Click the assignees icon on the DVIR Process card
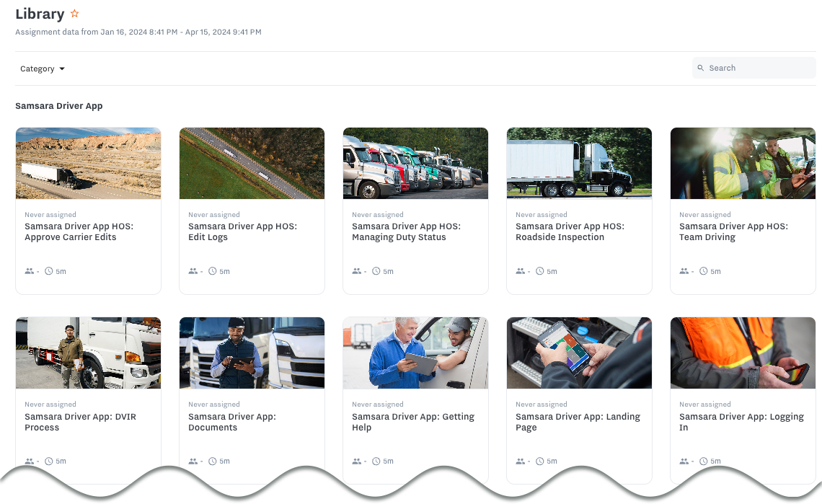This screenshot has height=504, width=822. pyautogui.click(x=28, y=461)
